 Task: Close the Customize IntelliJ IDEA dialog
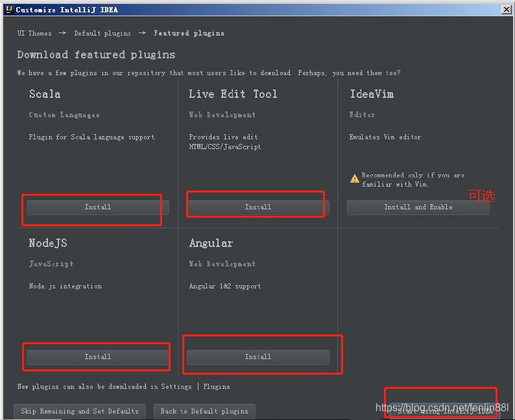point(507,10)
